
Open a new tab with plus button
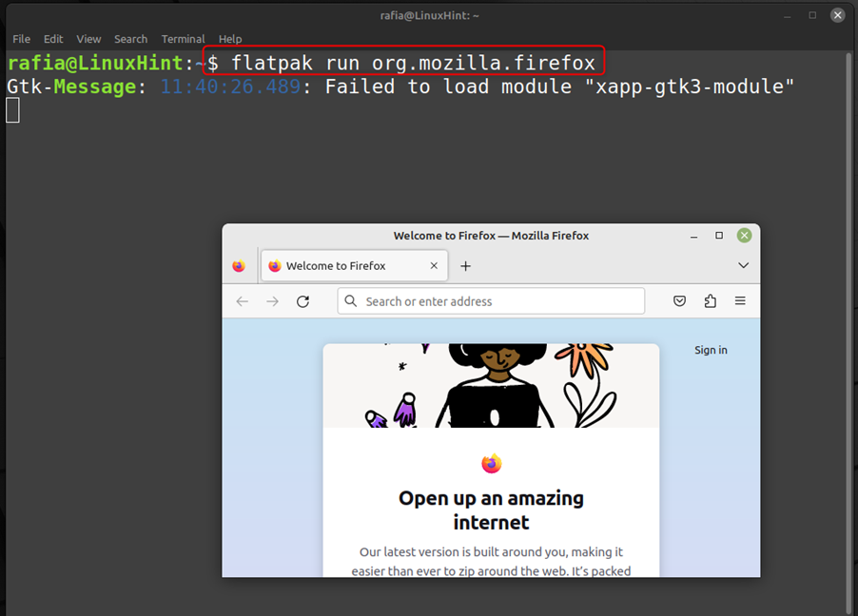pyautogui.click(x=466, y=266)
